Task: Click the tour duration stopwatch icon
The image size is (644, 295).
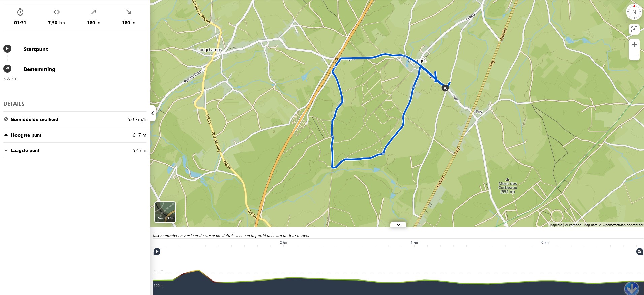Action: [x=20, y=12]
